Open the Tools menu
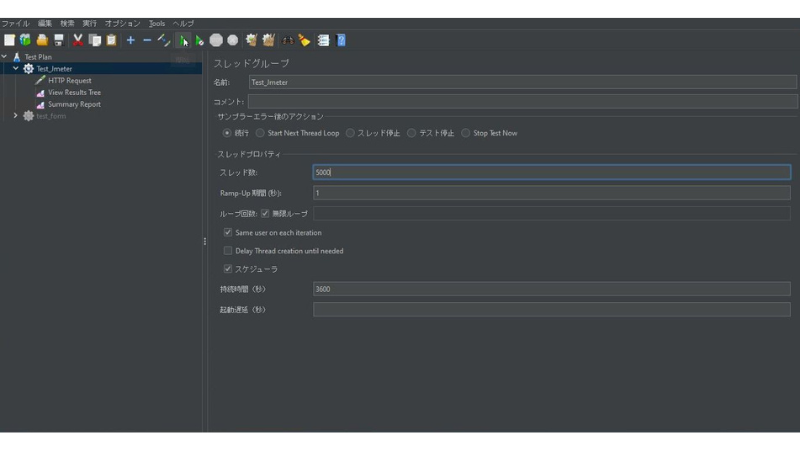800x450 pixels. (157, 23)
